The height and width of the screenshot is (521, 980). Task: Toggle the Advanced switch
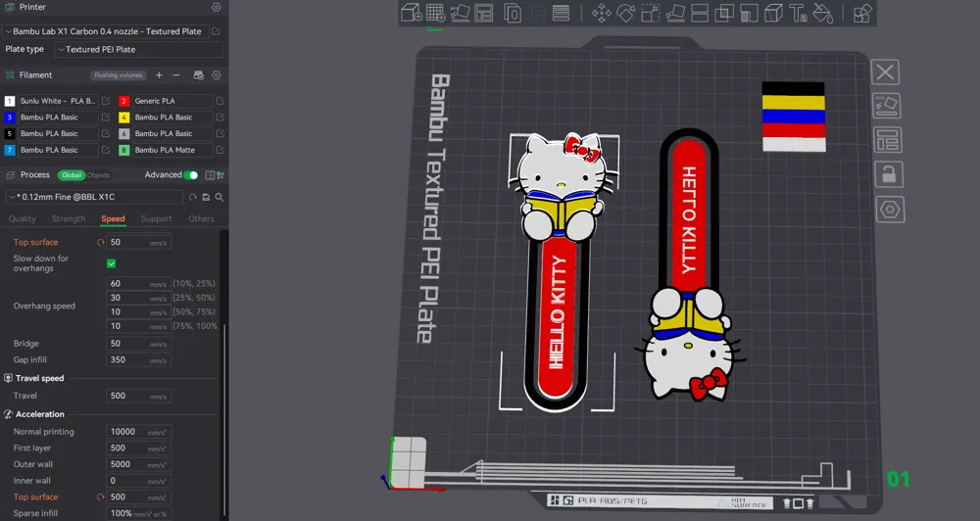191,175
